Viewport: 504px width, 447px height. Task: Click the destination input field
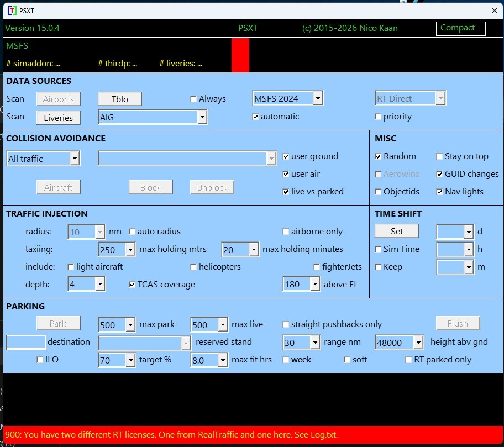pyautogui.click(x=26, y=343)
